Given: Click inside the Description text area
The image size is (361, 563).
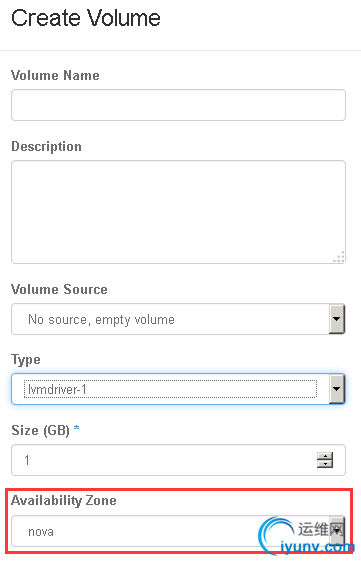Looking at the screenshot, I should (x=178, y=212).
